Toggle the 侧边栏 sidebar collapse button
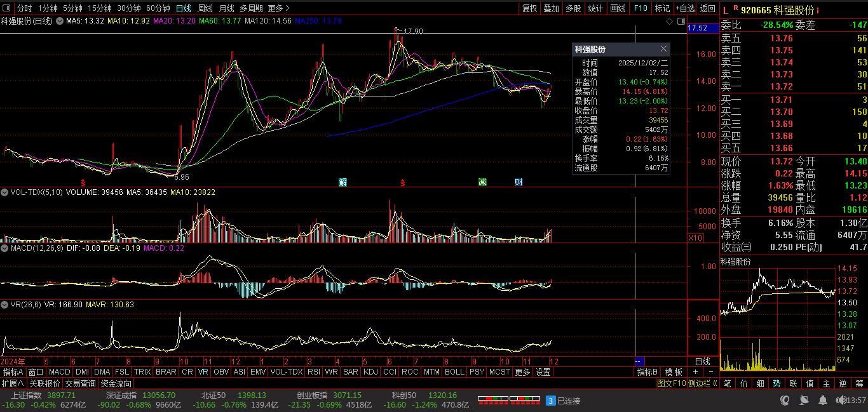The image size is (868, 412). tap(704, 383)
